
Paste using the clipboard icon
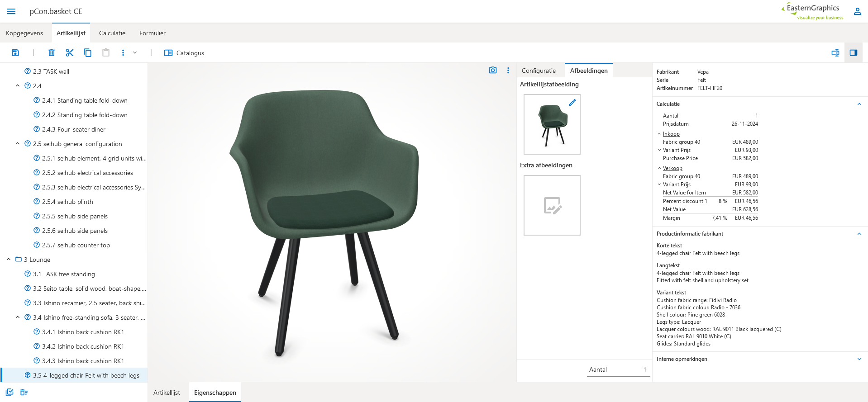click(106, 52)
